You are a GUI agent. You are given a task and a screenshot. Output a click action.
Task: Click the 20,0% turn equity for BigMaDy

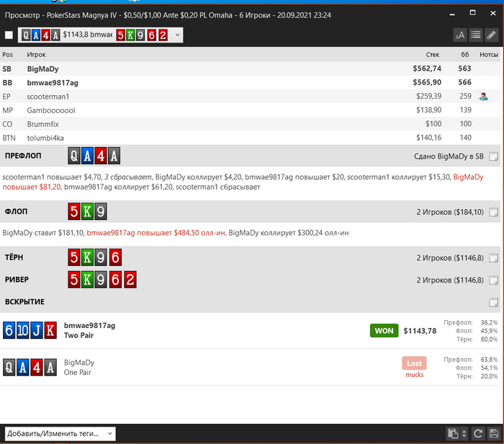[x=489, y=376]
